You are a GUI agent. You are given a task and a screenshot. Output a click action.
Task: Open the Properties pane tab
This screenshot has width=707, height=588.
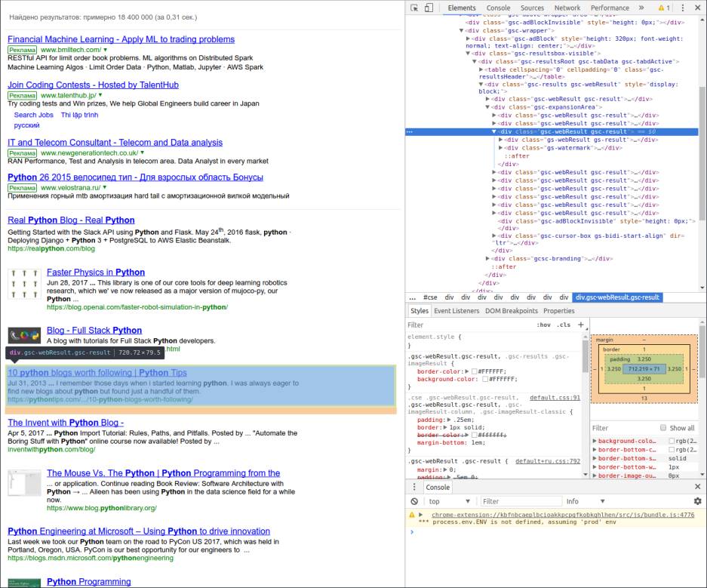(558, 311)
